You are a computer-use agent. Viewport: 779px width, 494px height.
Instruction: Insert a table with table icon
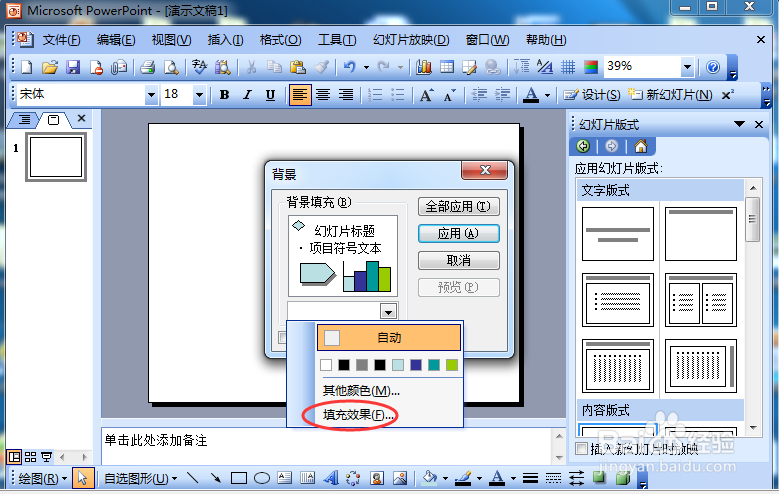[x=447, y=67]
